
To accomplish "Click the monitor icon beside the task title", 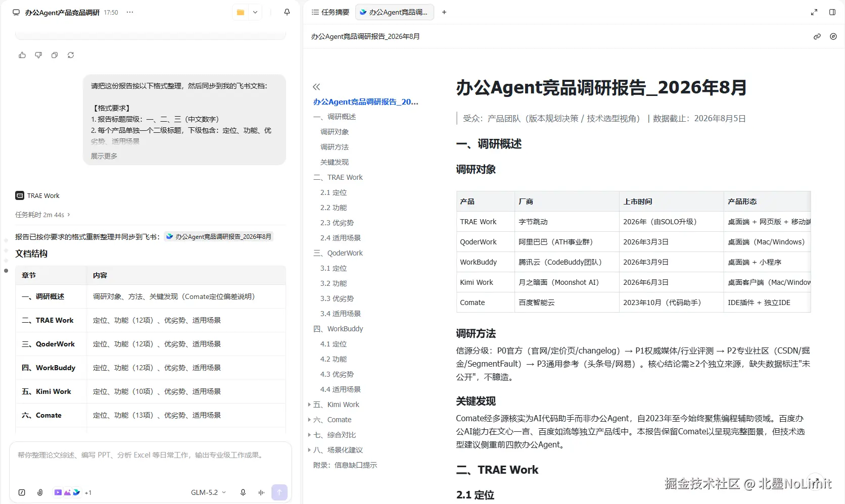I will tap(16, 13).
